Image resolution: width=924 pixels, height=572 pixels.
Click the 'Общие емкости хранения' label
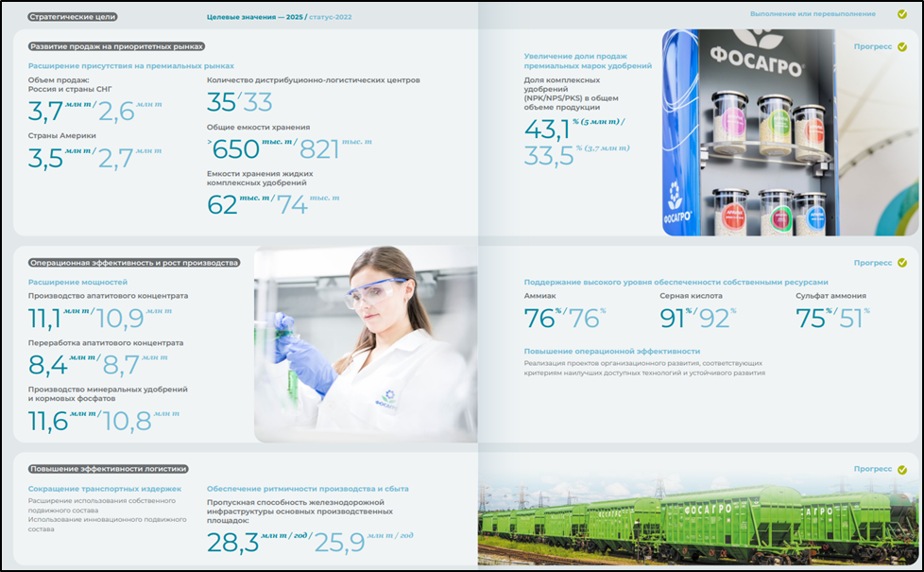point(258,128)
